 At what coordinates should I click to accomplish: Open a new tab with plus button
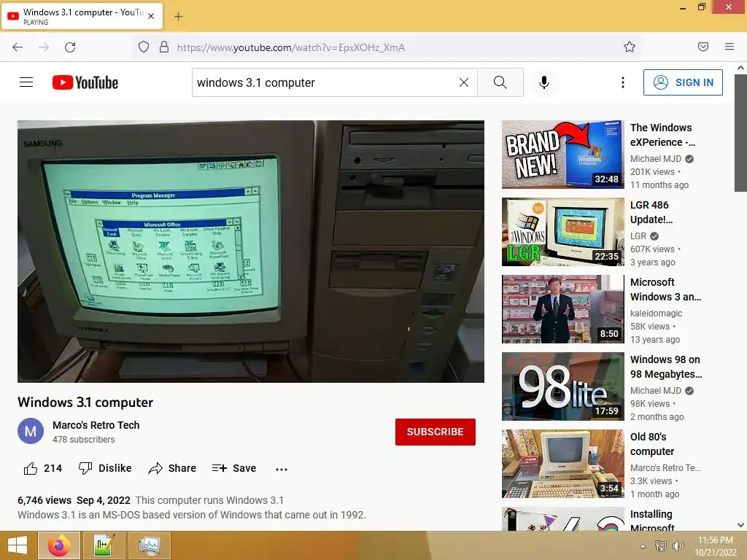click(178, 17)
